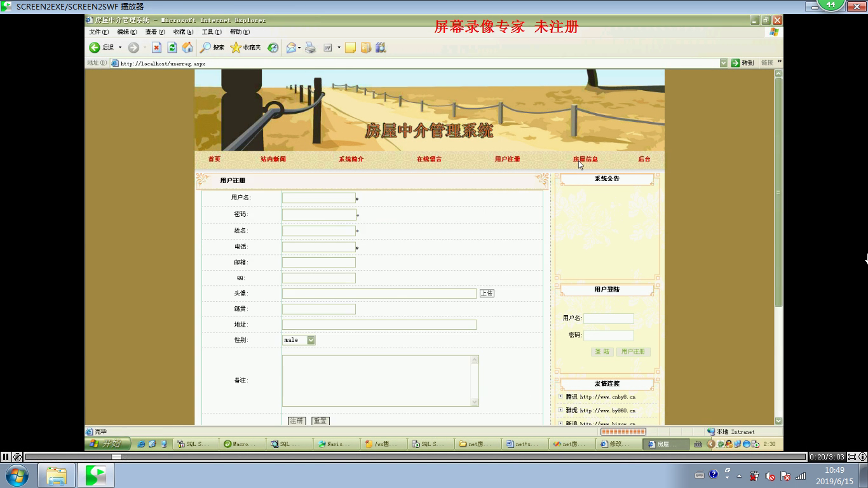Open the 用户注册 link in the navigation bar

click(x=507, y=159)
